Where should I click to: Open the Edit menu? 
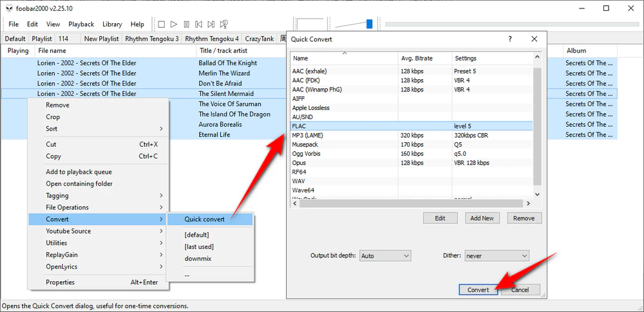32,24
